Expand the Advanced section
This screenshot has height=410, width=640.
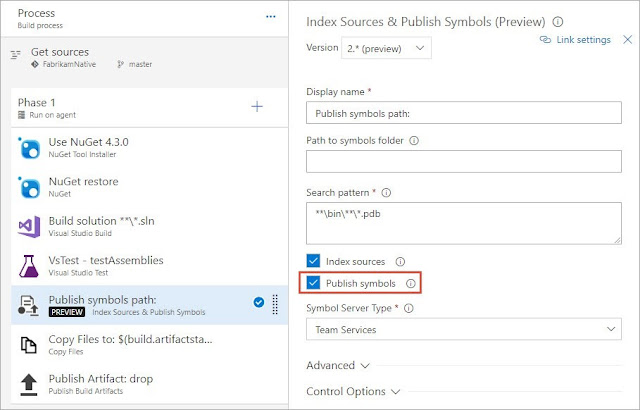339,366
